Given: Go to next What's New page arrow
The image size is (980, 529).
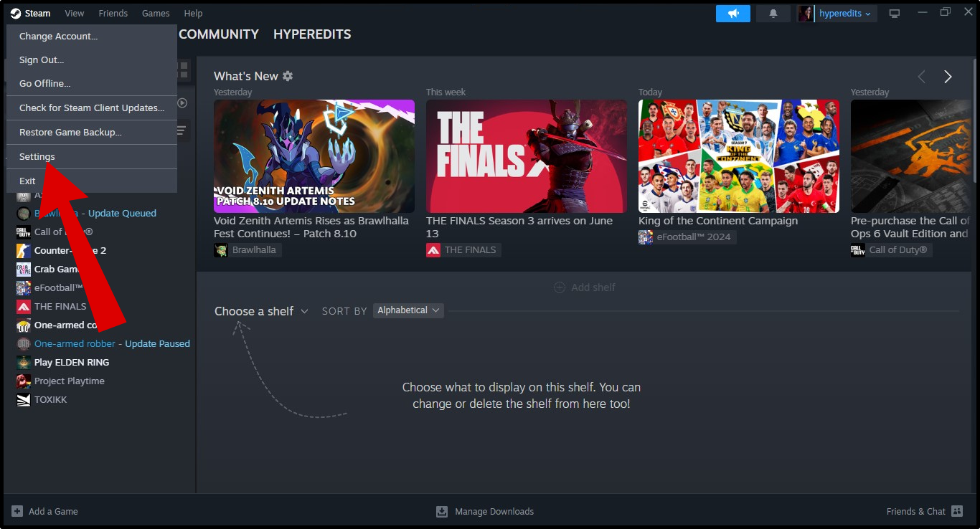Looking at the screenshot, I should (948, 77).
